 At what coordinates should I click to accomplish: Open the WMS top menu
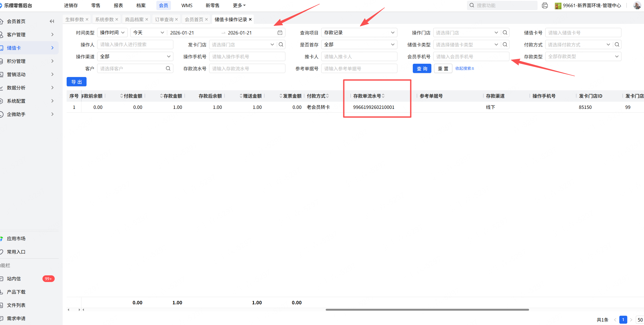(x=187, y=6)
